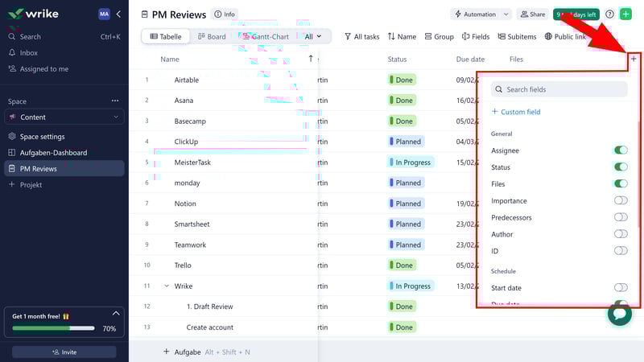Click the Due date column header

tap(470, 59)
